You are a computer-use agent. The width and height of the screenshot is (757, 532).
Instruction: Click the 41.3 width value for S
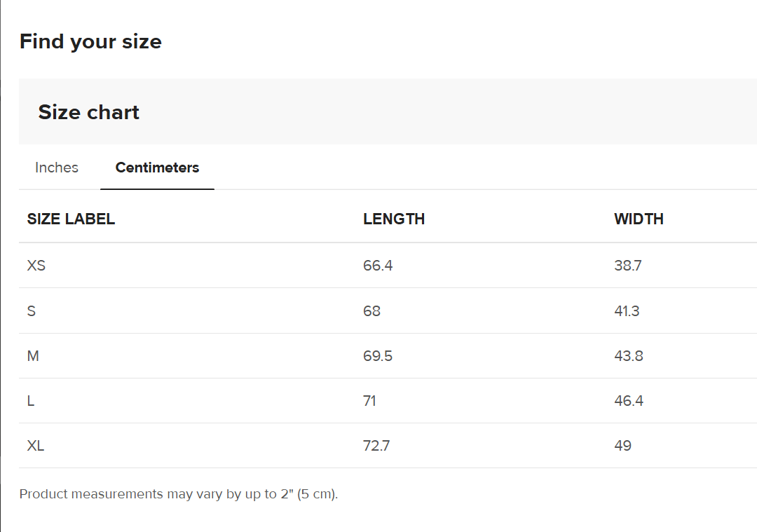(627, 311)
